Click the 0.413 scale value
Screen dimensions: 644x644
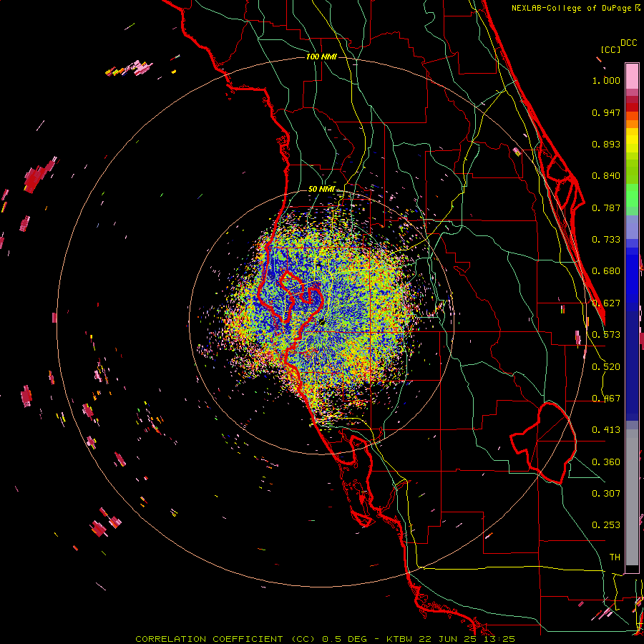[606, 430]
